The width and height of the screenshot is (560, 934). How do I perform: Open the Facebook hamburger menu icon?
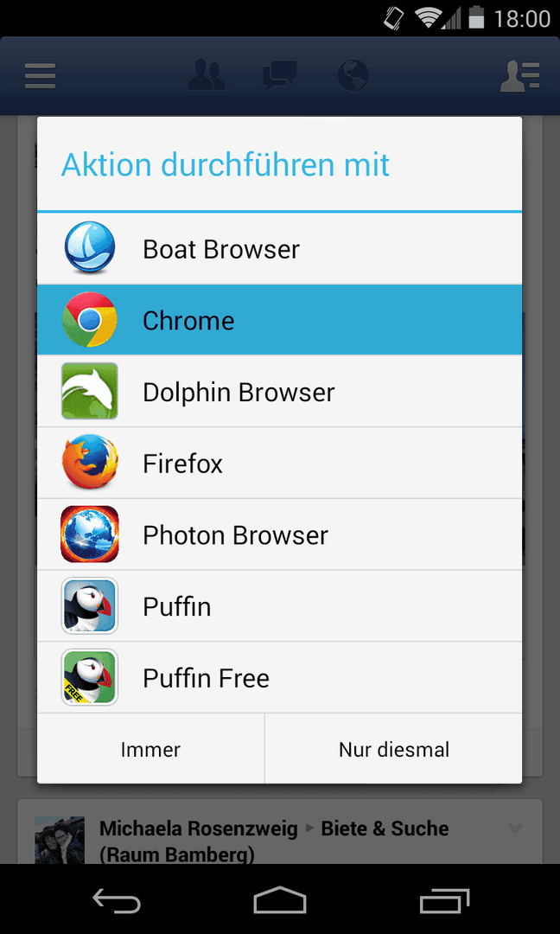pos(41,76)
